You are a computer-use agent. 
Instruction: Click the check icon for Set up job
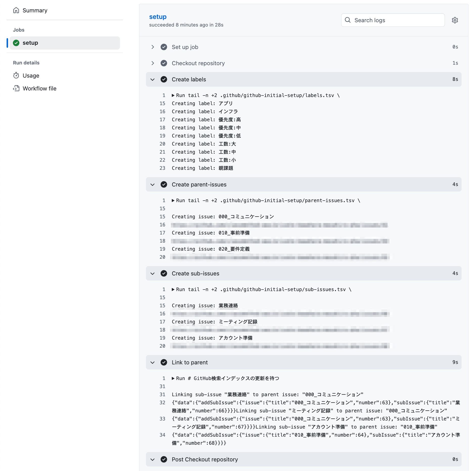[164, 47]
